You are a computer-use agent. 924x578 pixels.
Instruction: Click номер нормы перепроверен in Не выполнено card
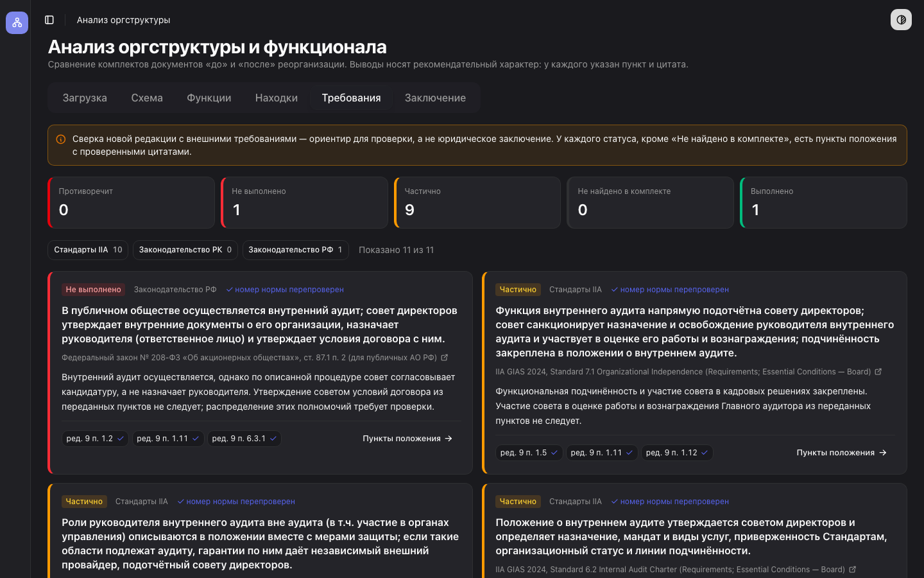pos(285,290)
